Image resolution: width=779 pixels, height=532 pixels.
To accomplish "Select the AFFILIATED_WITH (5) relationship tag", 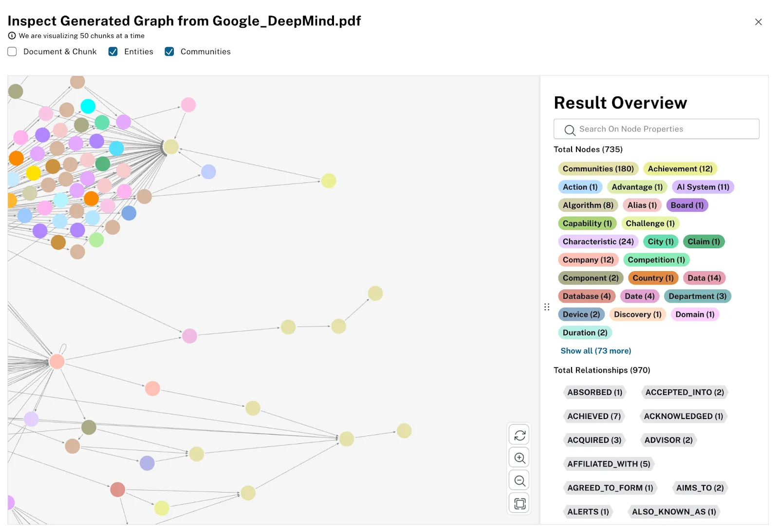I will click(609, 464).
